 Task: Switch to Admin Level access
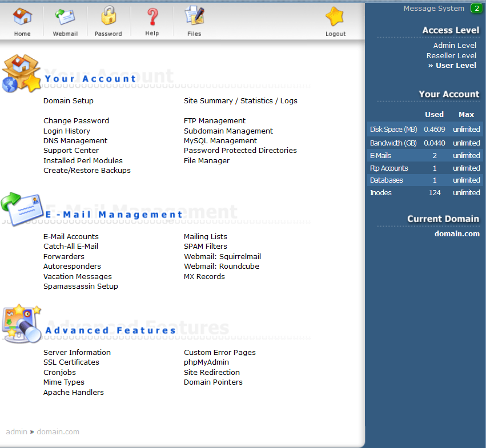tap(455, 45)
